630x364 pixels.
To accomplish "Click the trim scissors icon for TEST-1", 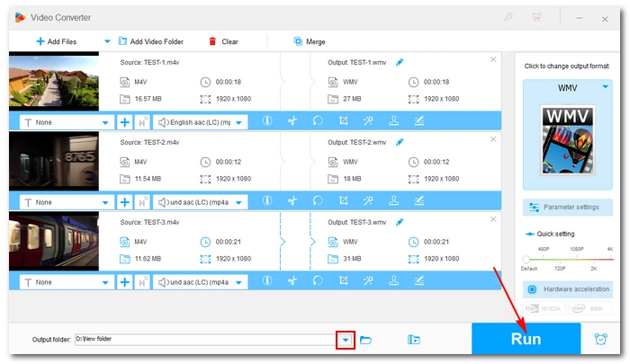I will 292,120.
